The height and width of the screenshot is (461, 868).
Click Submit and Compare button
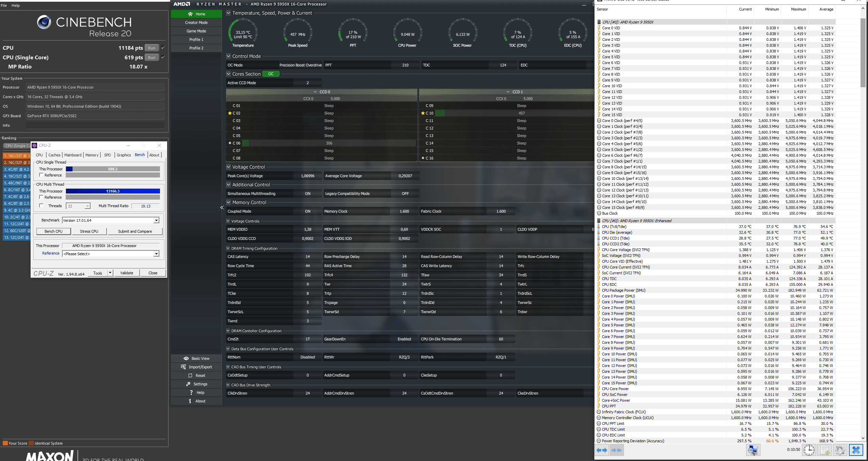tap(135, 231)
